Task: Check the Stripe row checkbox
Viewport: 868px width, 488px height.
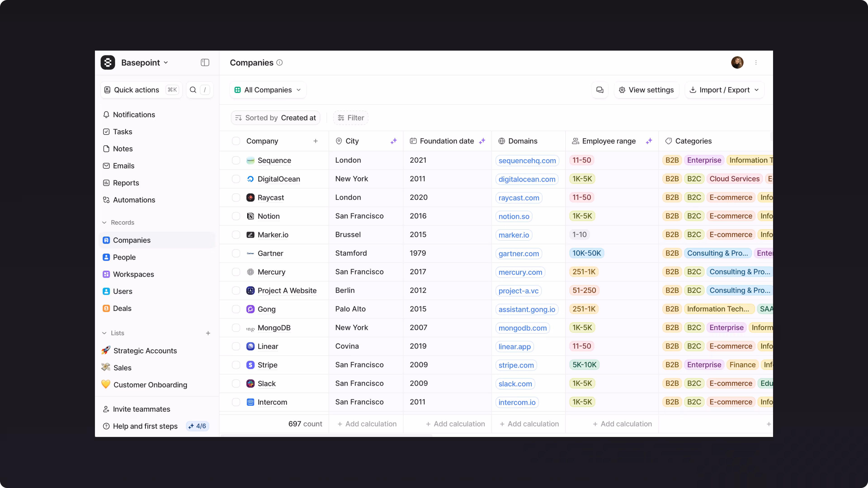Action: click(236, 365)
